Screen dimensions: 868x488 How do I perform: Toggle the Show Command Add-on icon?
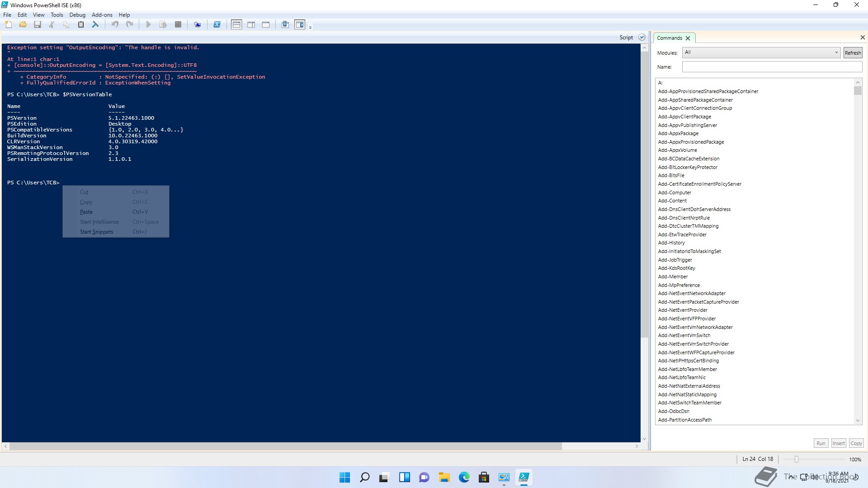(300, 25)
